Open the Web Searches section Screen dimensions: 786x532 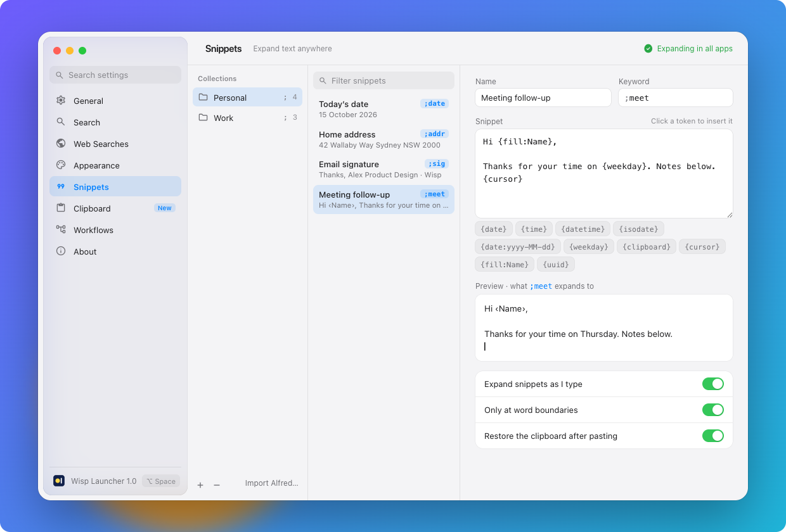115,144
